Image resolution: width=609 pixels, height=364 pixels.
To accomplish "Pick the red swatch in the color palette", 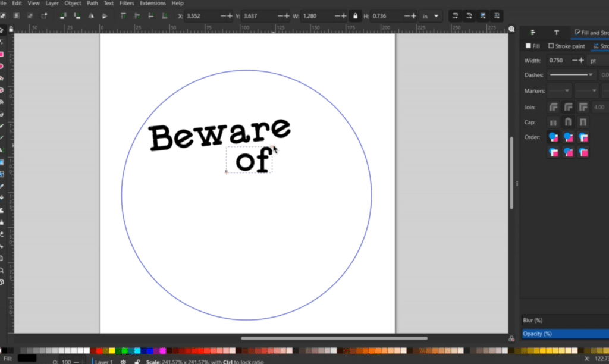I will tap(99, 351).
